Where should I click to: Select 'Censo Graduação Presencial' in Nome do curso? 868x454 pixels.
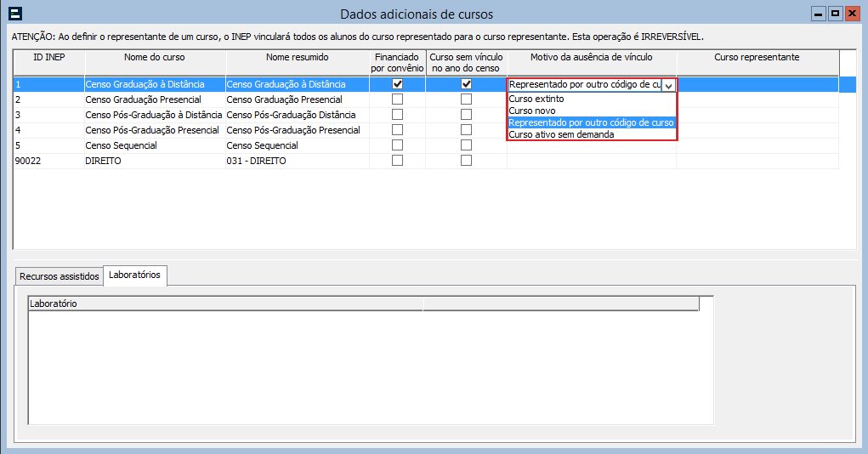[155, 99]
